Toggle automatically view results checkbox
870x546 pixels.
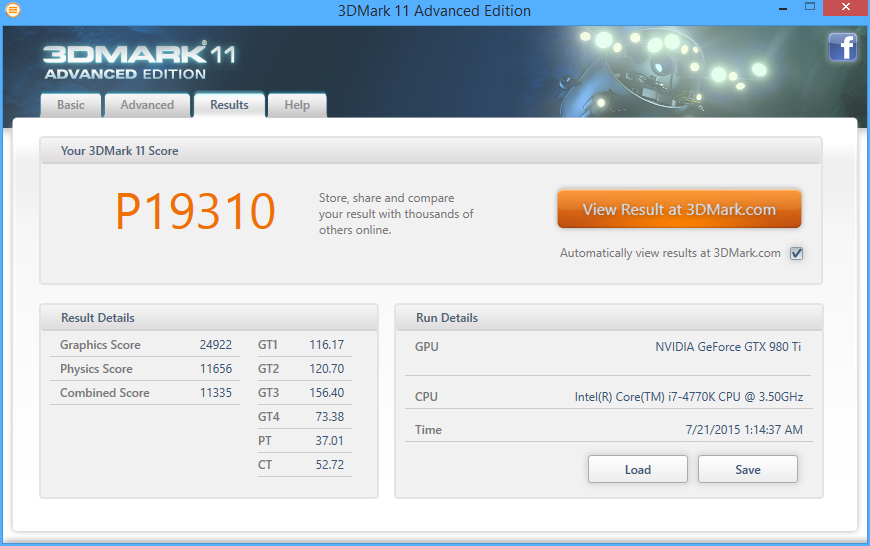(796, 254)
